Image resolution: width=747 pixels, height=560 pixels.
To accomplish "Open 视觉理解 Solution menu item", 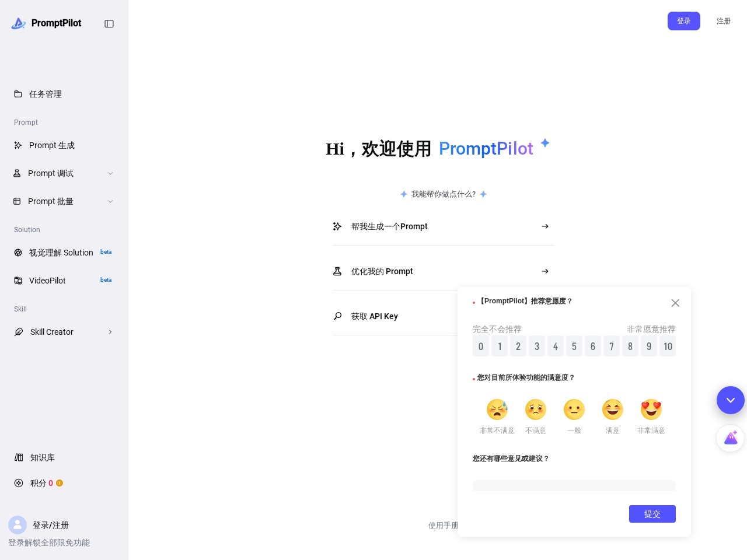I will coord(64,253).
